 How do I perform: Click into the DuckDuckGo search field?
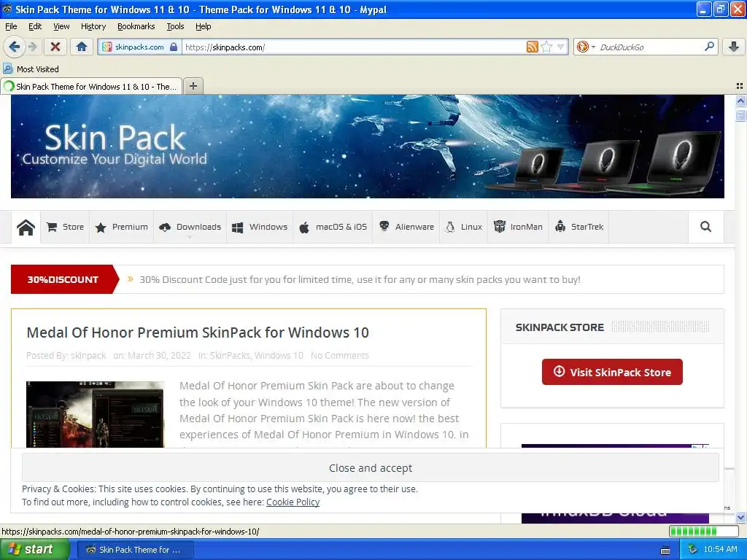point(649,47)
